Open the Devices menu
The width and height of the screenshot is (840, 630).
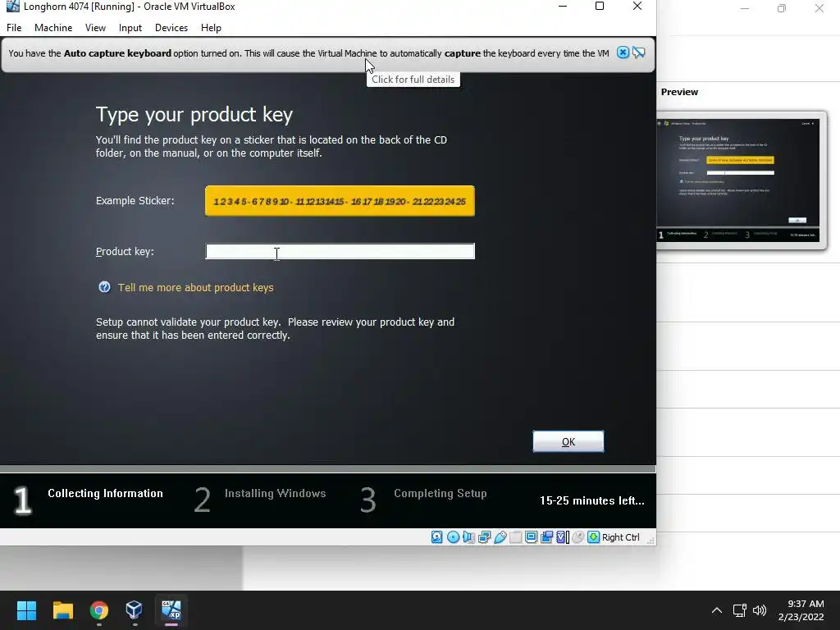(x=171, y=28)
